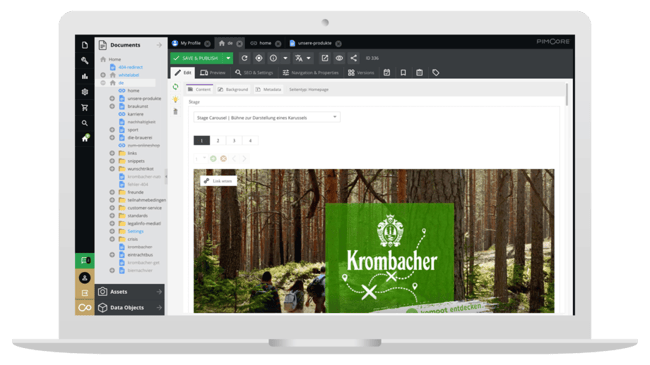650x365 pixels.
Task: Click the info circle toolbar icon
Action: click(273, 58)
